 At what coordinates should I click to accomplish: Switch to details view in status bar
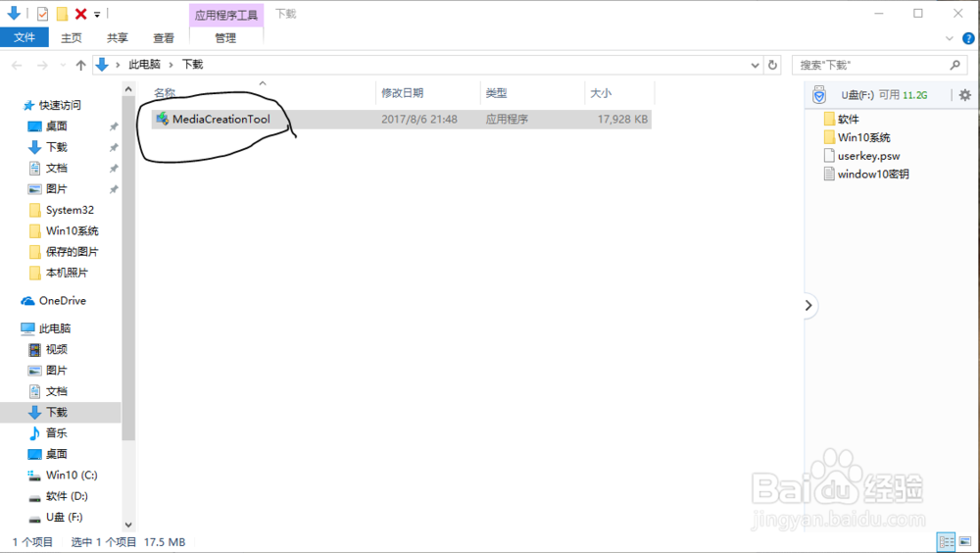(x=947, y=541)
